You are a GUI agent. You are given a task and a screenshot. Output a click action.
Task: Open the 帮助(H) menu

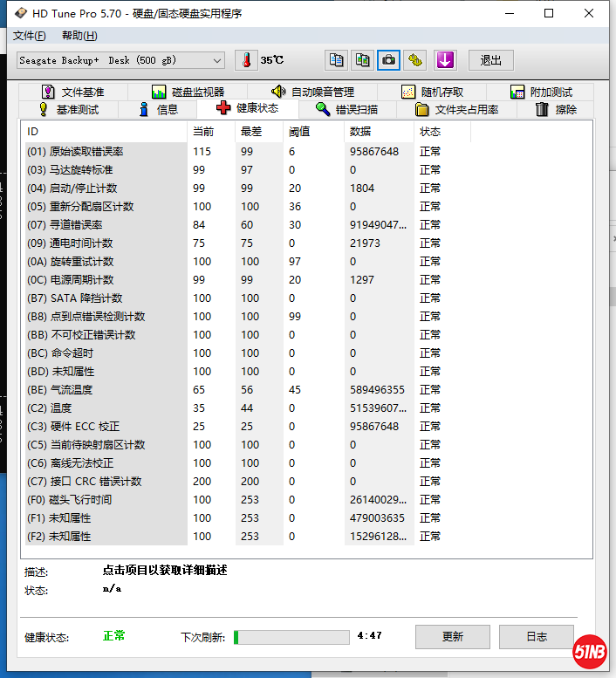click(79, 36)
